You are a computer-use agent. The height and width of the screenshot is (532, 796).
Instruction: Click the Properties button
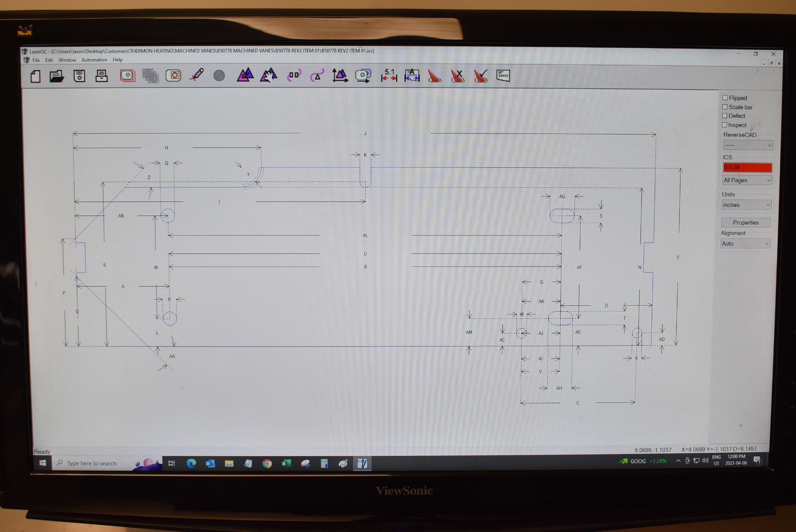[x=745, y=222]
